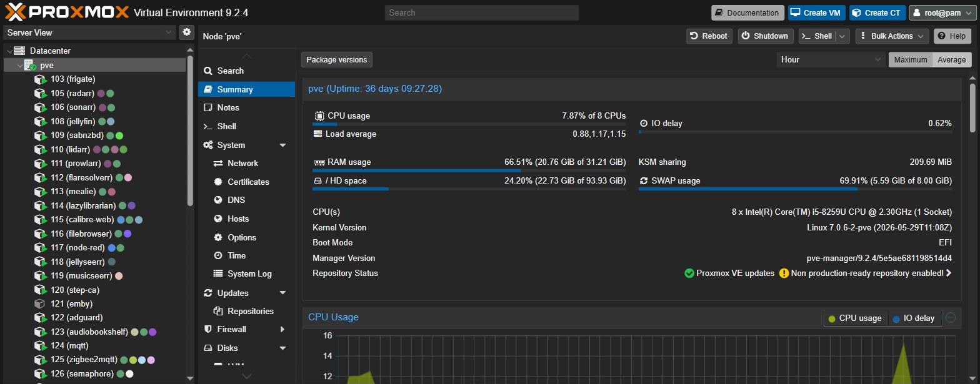
Task: Open 120 (step-ca) container
Action: [75, 290]
